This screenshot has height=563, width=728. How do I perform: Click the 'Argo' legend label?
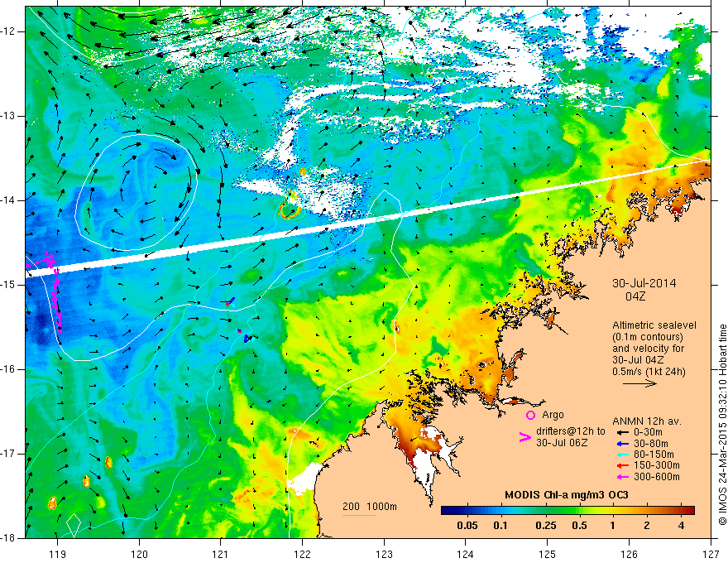tap(553, 415)
